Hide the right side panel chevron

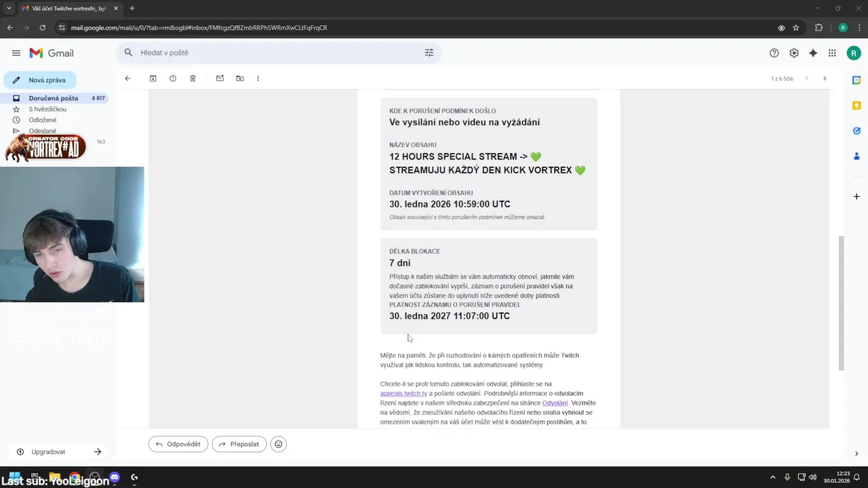[x=856, y=453]
